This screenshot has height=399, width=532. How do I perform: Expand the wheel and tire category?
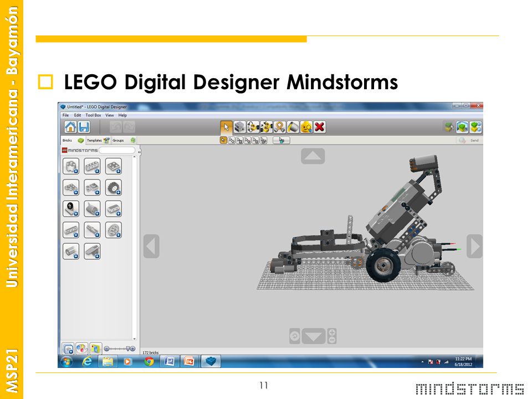(x=113, y=188)
